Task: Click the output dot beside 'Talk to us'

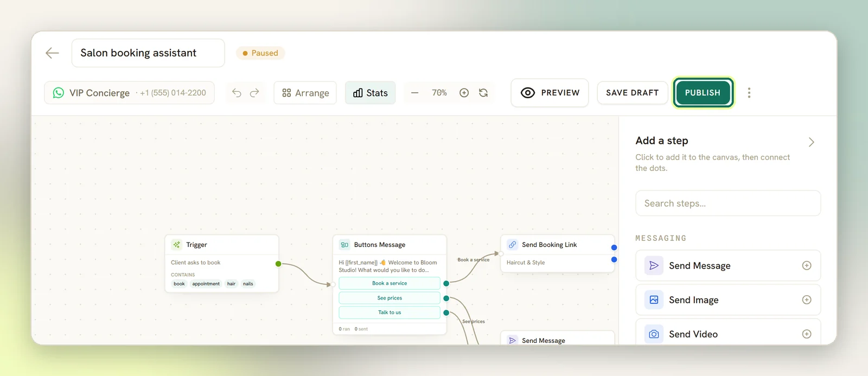Action: 446,313
